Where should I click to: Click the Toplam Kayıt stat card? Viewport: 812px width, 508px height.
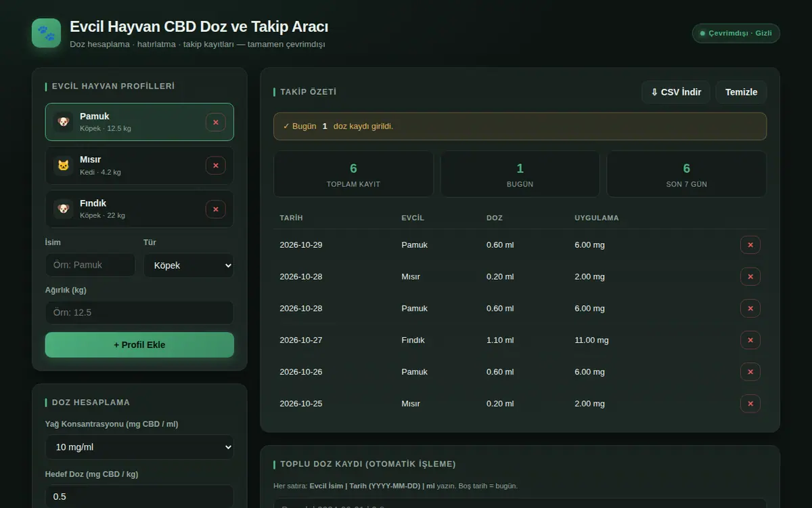pos(353,174)
